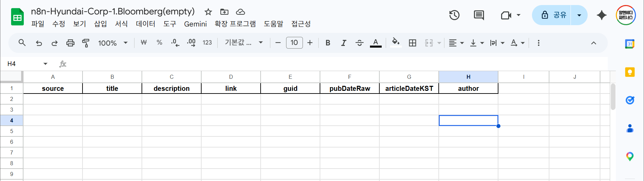The image size is (644, 181).
Task: Format as currency with ₩ icon
Action: pos(144,43)
